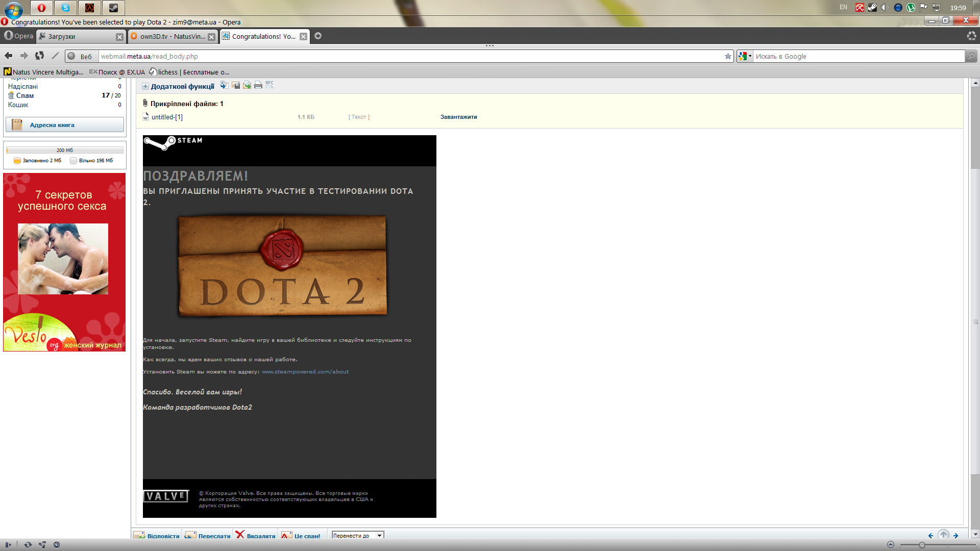Open closed tabs trash icon

click(971, 36)
